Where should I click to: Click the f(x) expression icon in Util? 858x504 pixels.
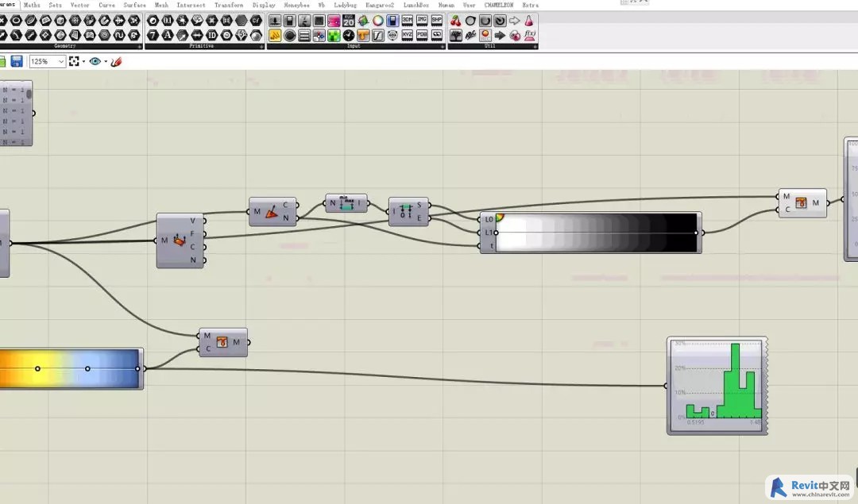[530, 36]
